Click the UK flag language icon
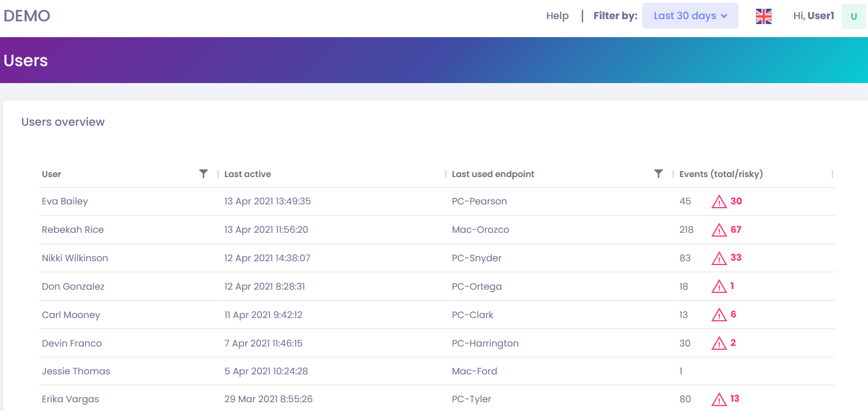Viewport: 868px width, 411px height. 764,16
